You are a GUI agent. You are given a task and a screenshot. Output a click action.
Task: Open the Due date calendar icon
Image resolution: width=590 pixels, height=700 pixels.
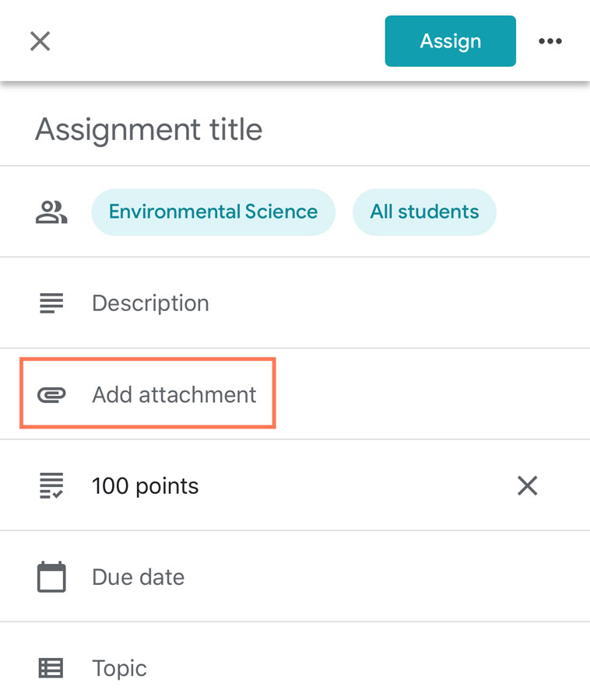(50, 576)
